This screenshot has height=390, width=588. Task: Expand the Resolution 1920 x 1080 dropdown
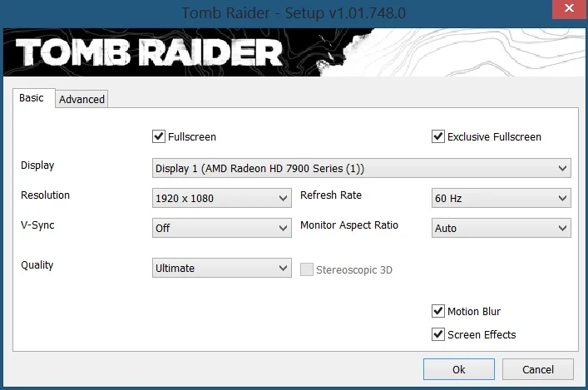tap(221, 198)
